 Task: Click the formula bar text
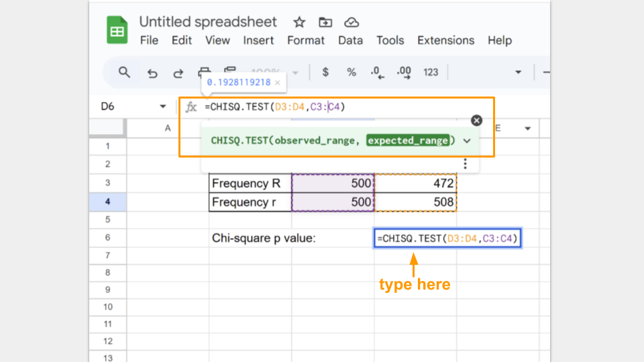(275, 107)
